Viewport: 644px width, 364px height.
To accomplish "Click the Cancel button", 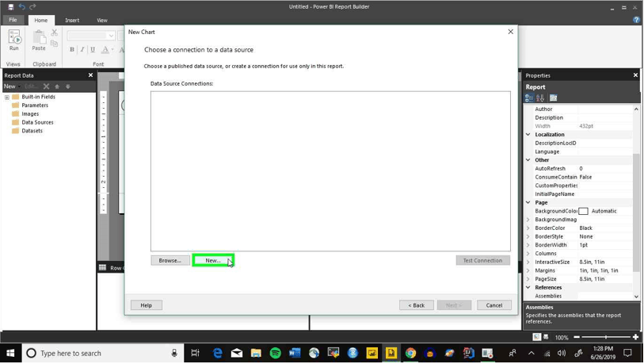I will [493, 305].
